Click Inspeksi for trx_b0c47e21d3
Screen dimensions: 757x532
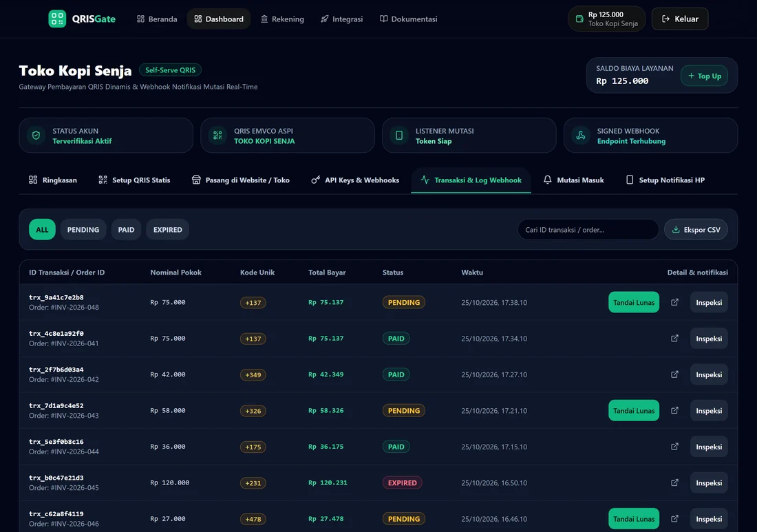coord(709,482)
